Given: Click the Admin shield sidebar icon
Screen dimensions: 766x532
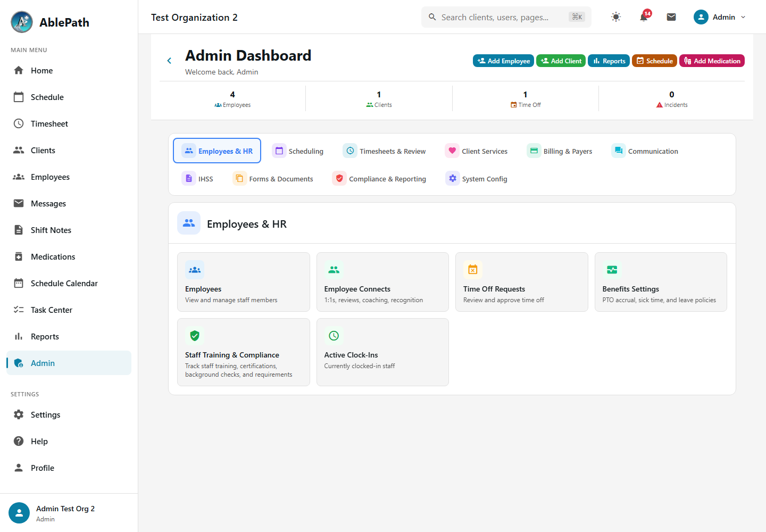Looking at the screenshot, I should 19,363.
